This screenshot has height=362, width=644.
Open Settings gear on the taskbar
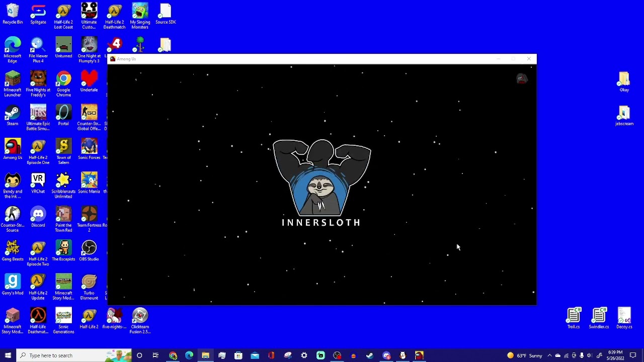coord(304,355)
